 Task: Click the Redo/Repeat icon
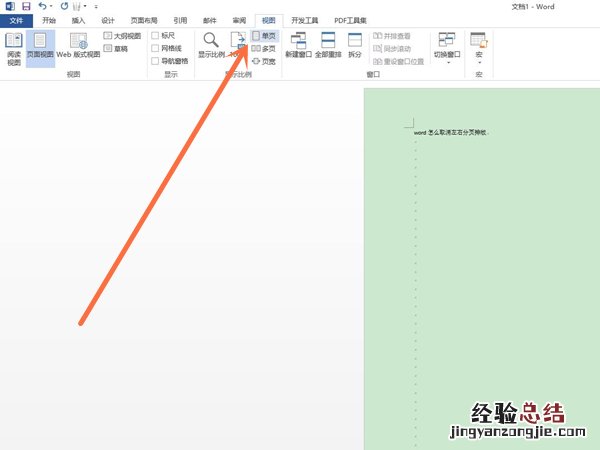pos(64,6)
